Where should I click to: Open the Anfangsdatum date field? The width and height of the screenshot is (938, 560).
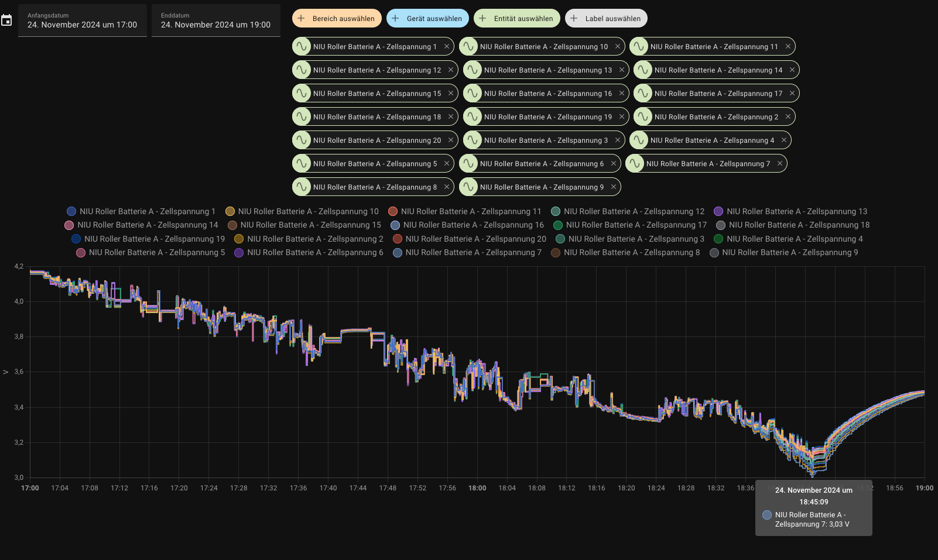pyautogui.click(x=82, y=20)
